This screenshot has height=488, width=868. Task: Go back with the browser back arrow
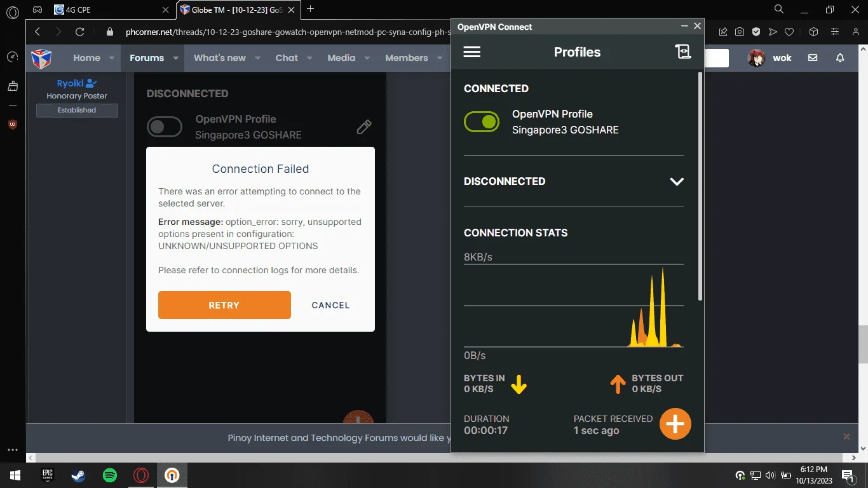click(37, 32)
